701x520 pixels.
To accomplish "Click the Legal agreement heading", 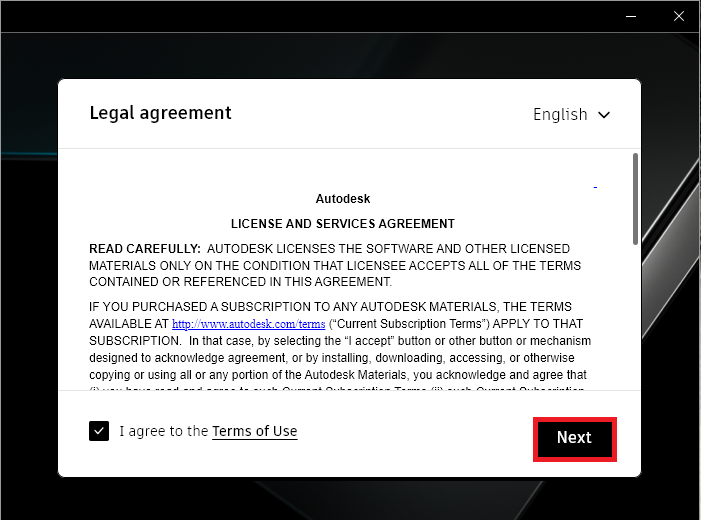I will pyautogui.click(x=160, y=113).
